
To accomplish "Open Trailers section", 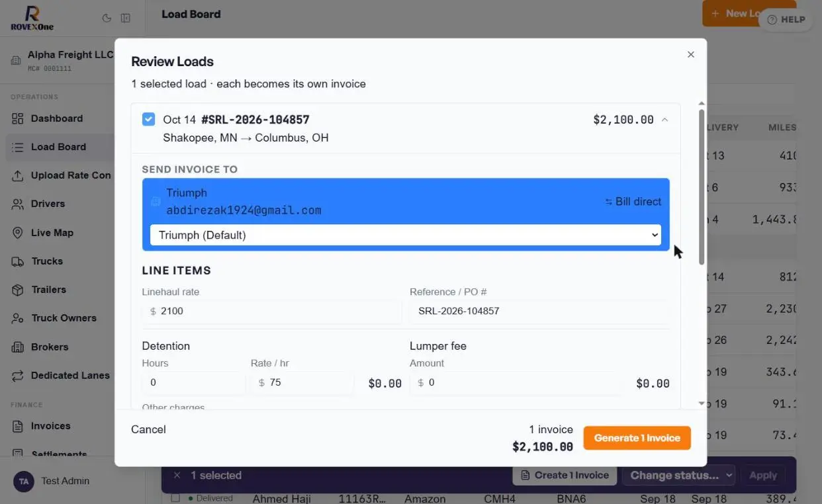I will (48, 290).
